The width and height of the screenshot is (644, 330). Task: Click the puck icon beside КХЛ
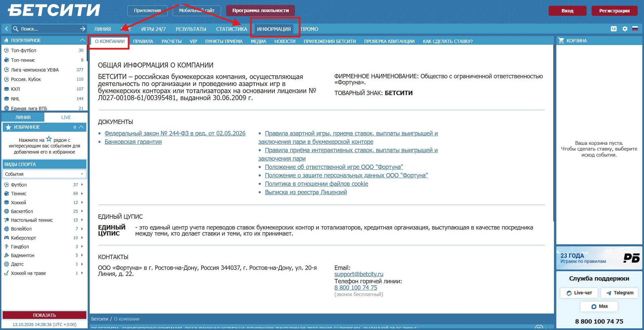(x=6, y=89)
